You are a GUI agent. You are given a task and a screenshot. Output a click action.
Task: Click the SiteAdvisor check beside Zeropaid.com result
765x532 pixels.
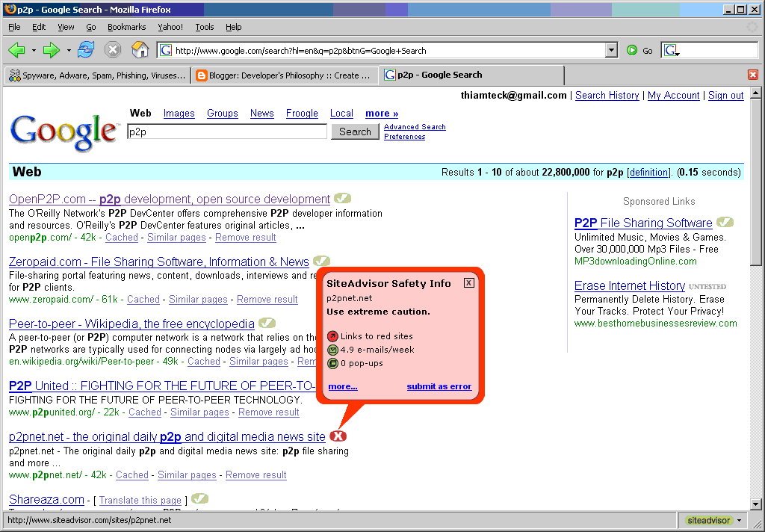coord(321,261)
